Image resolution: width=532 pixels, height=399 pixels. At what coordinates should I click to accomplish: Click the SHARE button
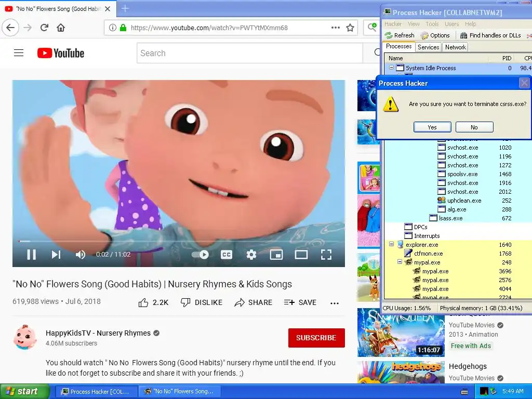point(254,302)
